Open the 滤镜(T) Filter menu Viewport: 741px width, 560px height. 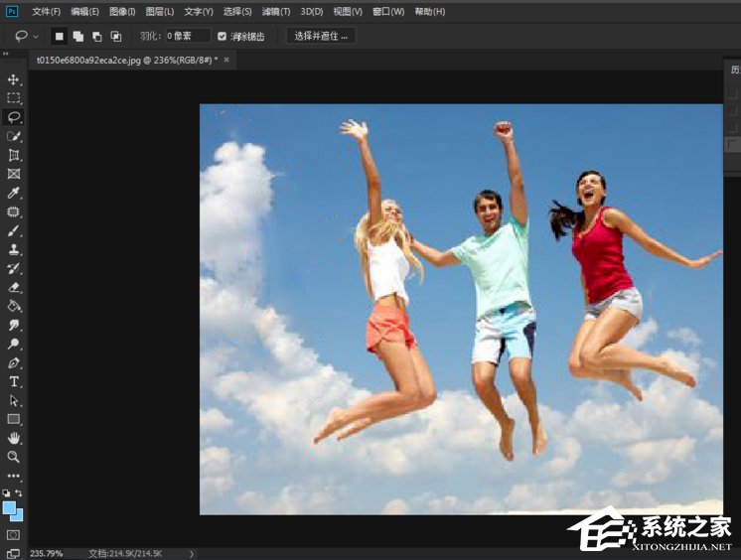[x=276, y=11]
